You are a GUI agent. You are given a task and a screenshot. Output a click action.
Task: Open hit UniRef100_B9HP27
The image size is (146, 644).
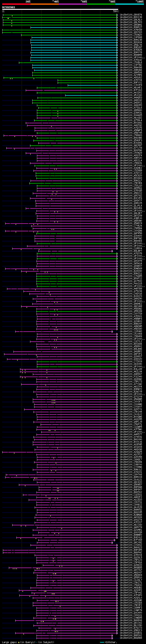(131, 27)
